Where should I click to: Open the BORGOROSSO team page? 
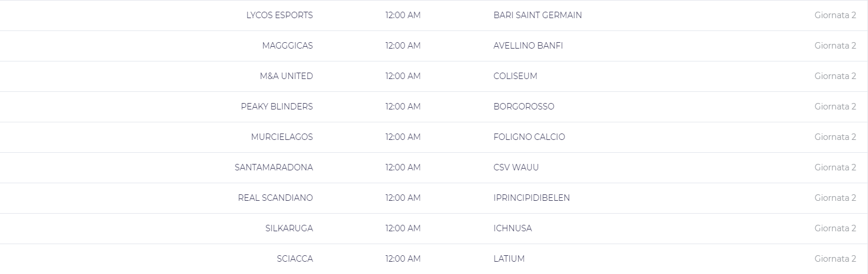(x=523, y=107)
